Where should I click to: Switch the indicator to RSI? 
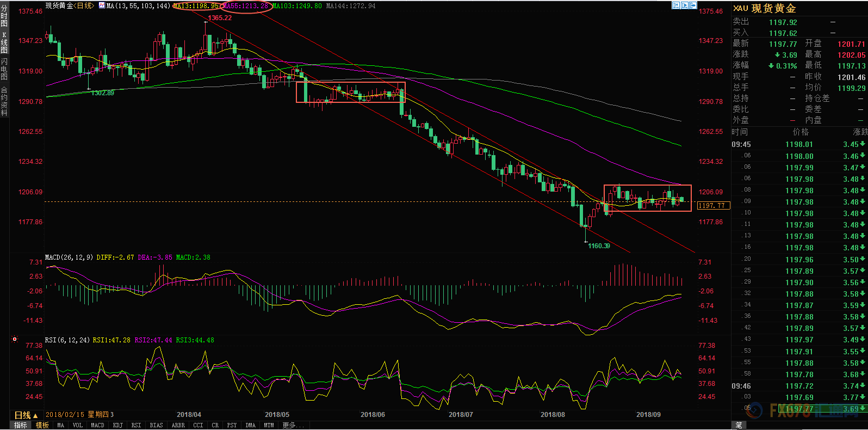click(136, 425)
